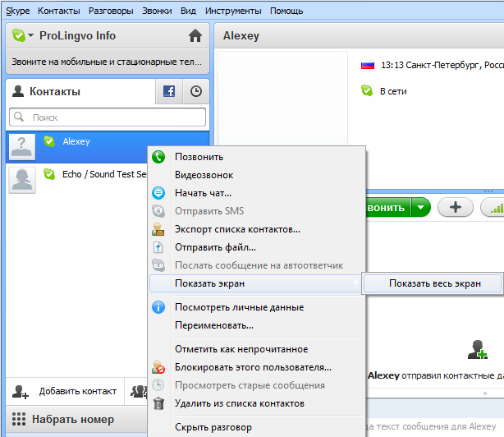
Task: Click the В сети status icon
Action: [x=367, y=90]
